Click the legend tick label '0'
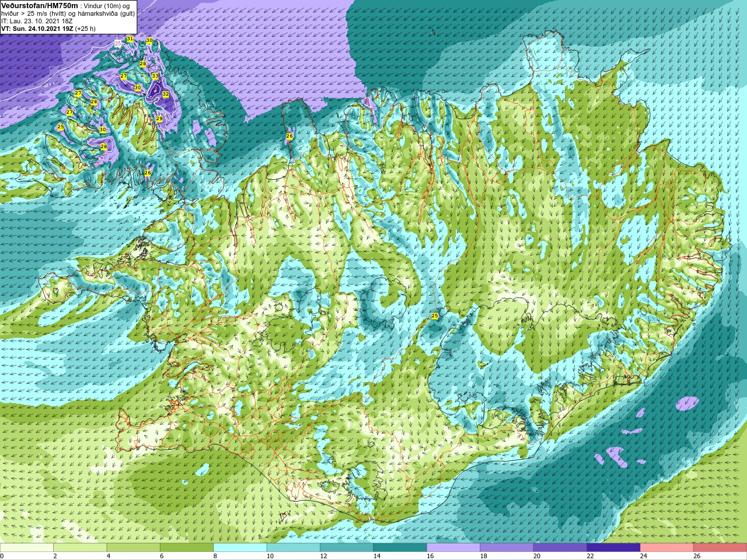The image size is (747, 560). (x=2, y=556)
